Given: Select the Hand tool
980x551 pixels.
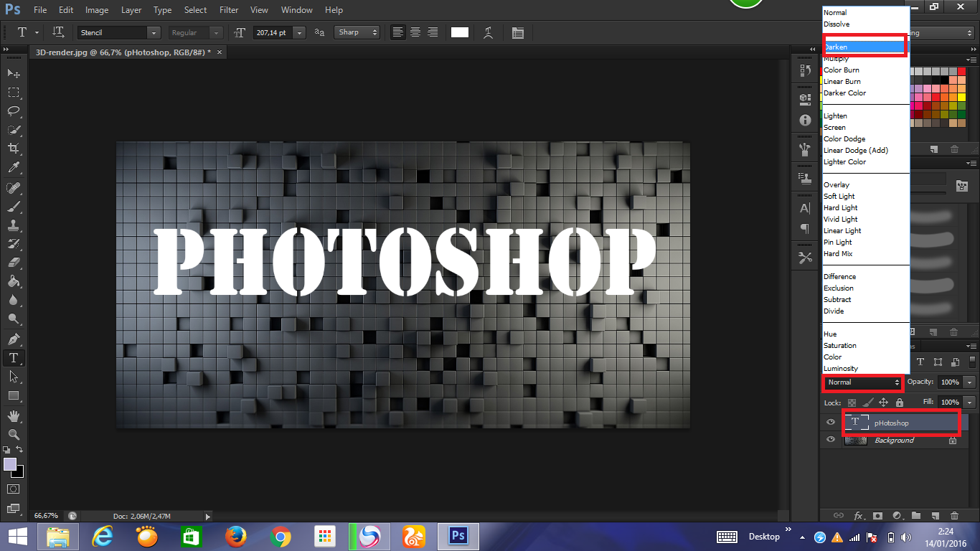Looking at the screenshot, I should click(x=14, y=415).
